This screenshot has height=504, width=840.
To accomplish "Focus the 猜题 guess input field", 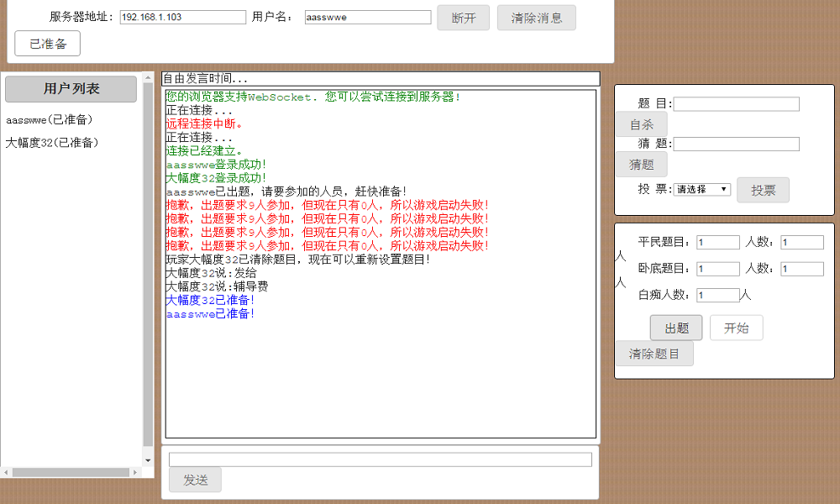I will point(736,144).
